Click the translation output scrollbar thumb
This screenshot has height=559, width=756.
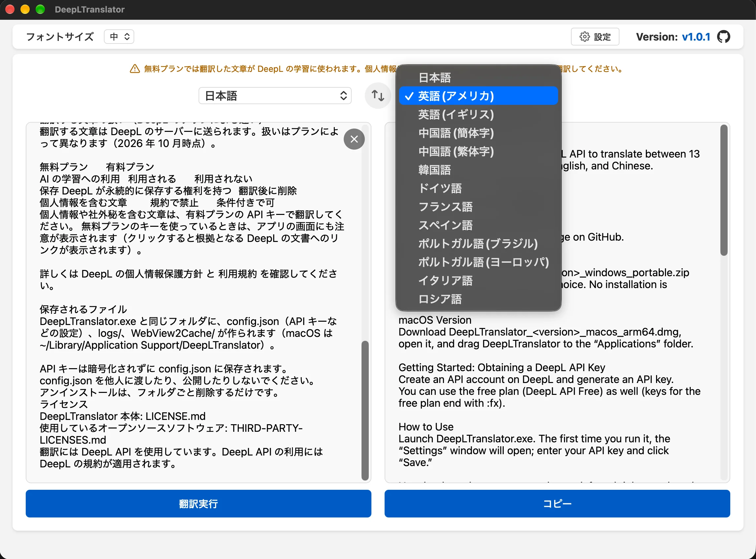pyautogui.click(x=724, y=190)
